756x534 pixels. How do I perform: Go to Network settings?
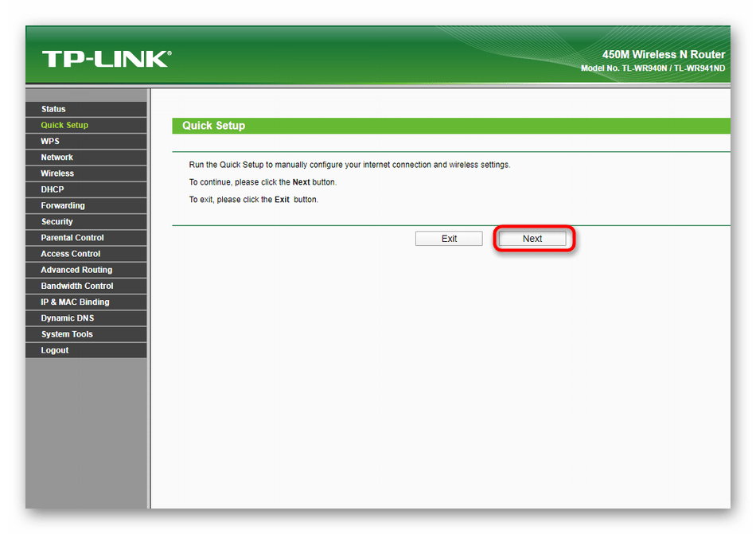coord(86,157)
